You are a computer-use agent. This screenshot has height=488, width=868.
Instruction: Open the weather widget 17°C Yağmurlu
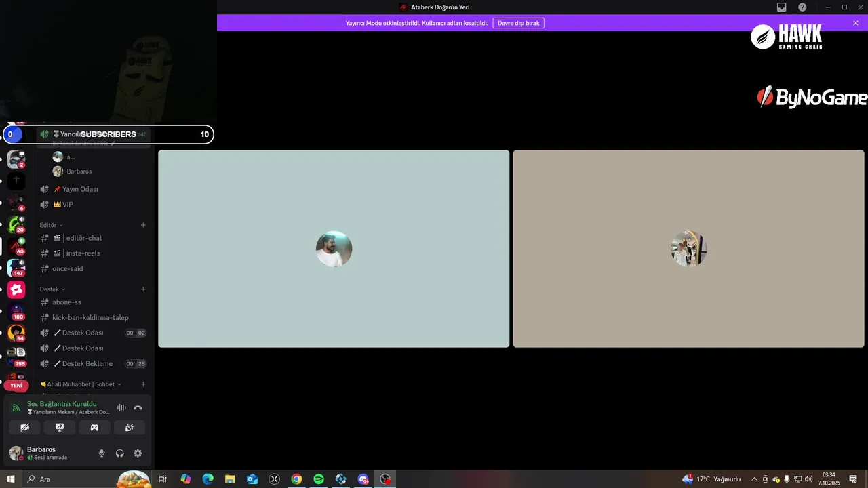(x=711, y=479)
